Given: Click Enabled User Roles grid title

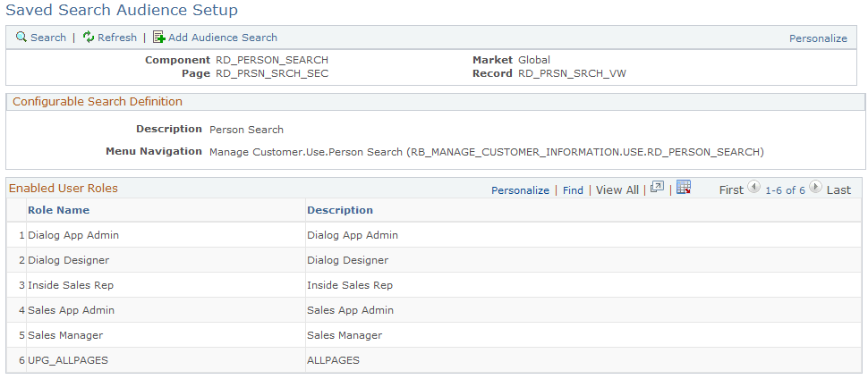Looking at the screenshot, I should 64,188.
